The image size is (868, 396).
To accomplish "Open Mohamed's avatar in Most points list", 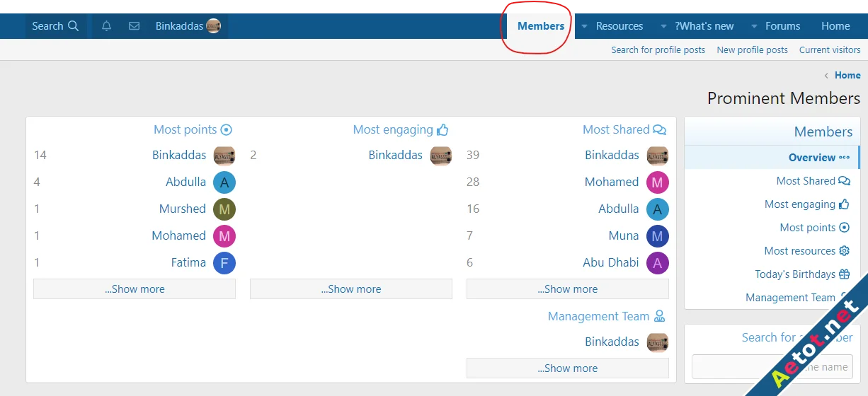I will tap(224, 236).
